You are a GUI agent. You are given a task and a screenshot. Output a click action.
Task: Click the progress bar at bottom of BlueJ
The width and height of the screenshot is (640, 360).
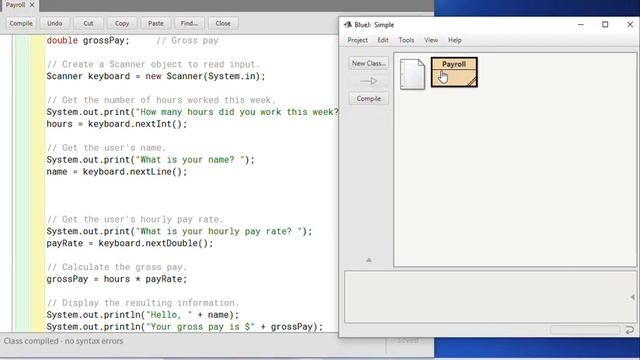click(x=585, y=330)
